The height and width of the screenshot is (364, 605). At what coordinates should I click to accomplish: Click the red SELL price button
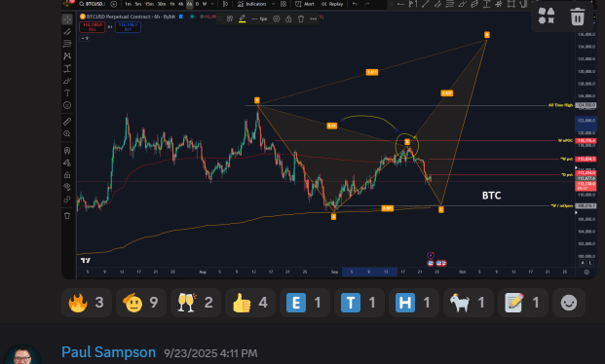pos(93,27)
